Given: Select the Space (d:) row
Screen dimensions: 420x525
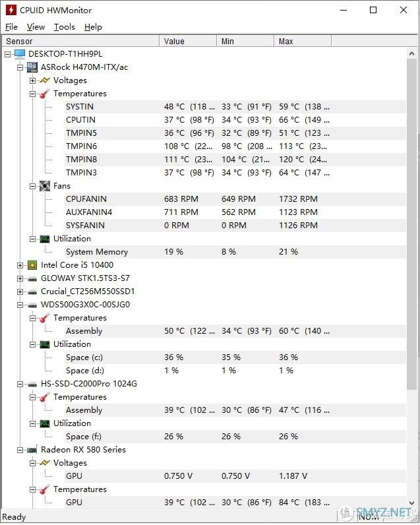Looking at the screenshot, I should (234, 371).
